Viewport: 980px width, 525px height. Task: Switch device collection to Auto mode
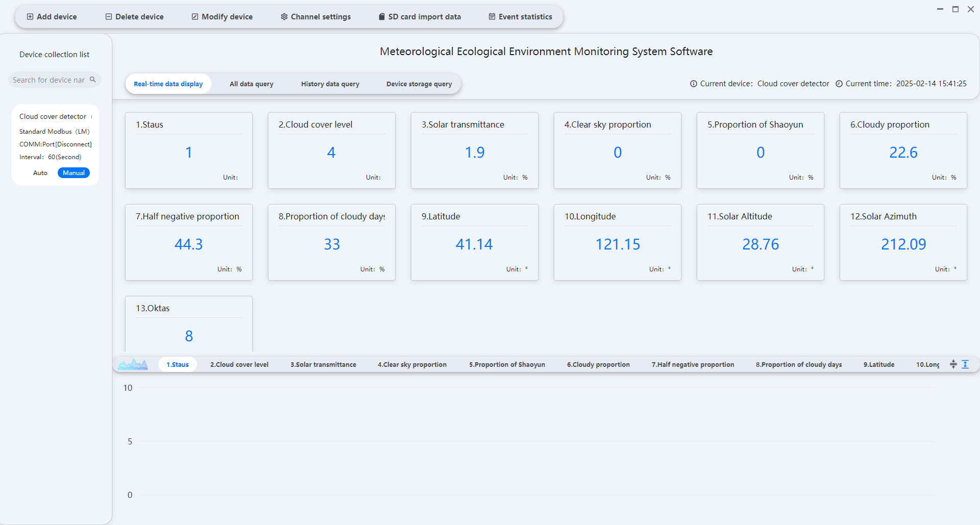pos(40,173)
